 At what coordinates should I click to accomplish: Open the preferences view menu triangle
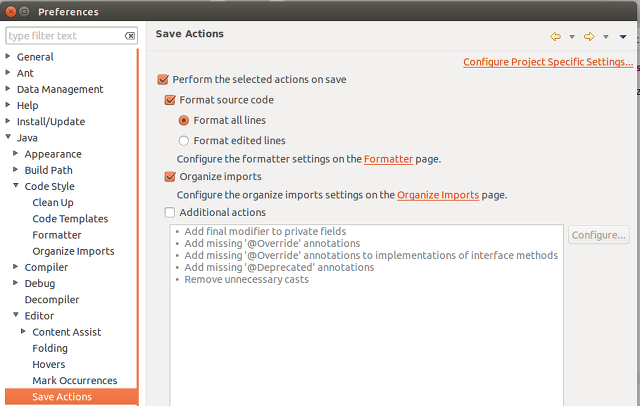(622, 37)
